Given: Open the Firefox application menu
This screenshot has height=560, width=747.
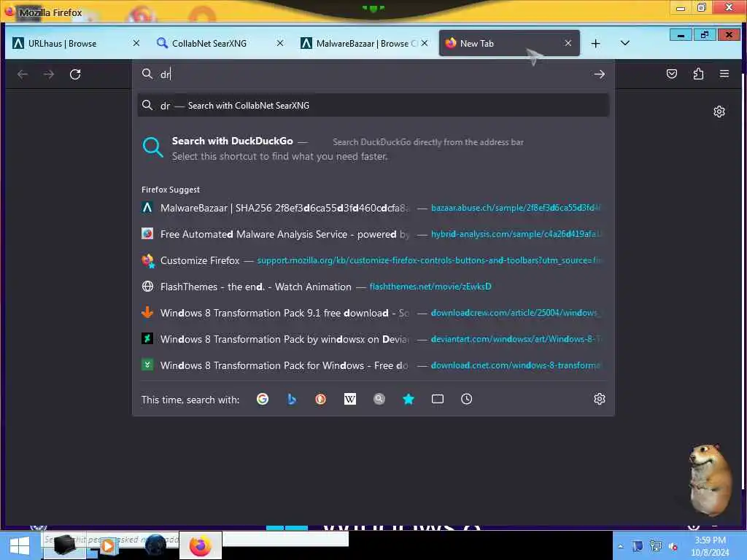Looking at the screenshot, I should (x=724, y=74).
